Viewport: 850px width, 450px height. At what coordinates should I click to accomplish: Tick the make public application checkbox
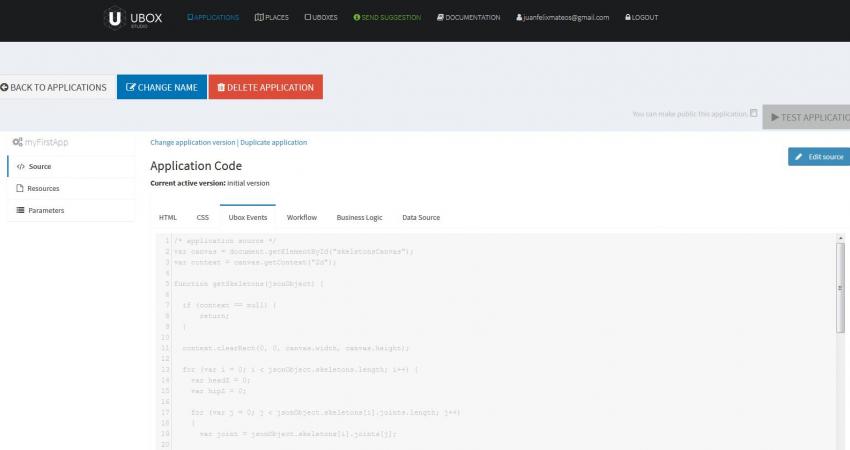(x=754, y=113)
